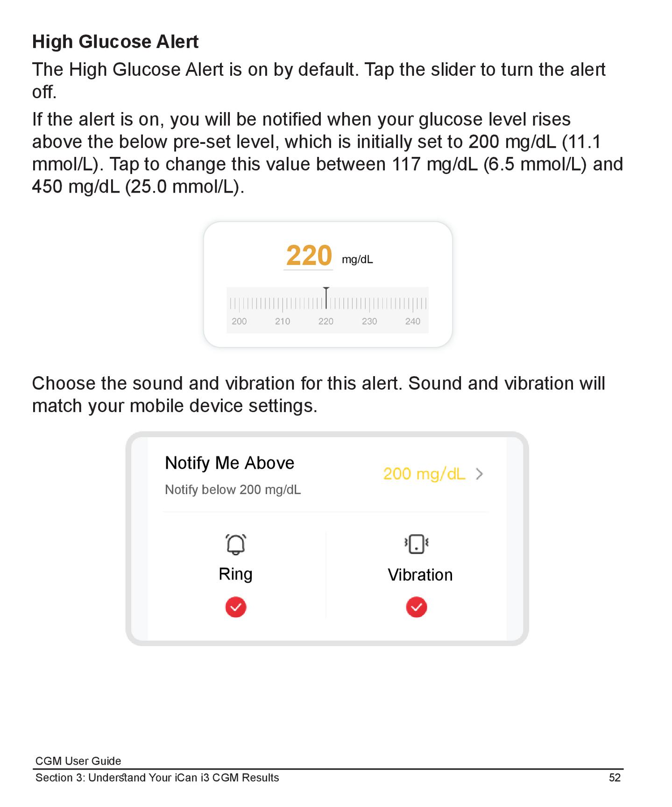Click the 200 mark on ruler
Viewport: 672px width, 807px height.
(239, 321)
